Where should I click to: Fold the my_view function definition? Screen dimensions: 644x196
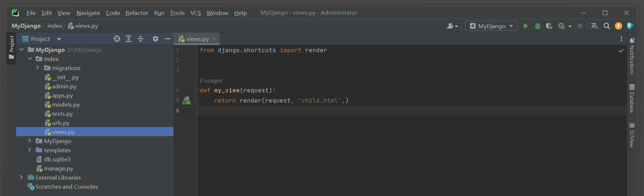[x=197, y=91]
